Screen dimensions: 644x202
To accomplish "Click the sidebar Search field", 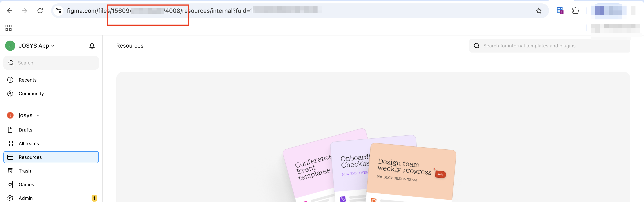I will tap(51, 63).
